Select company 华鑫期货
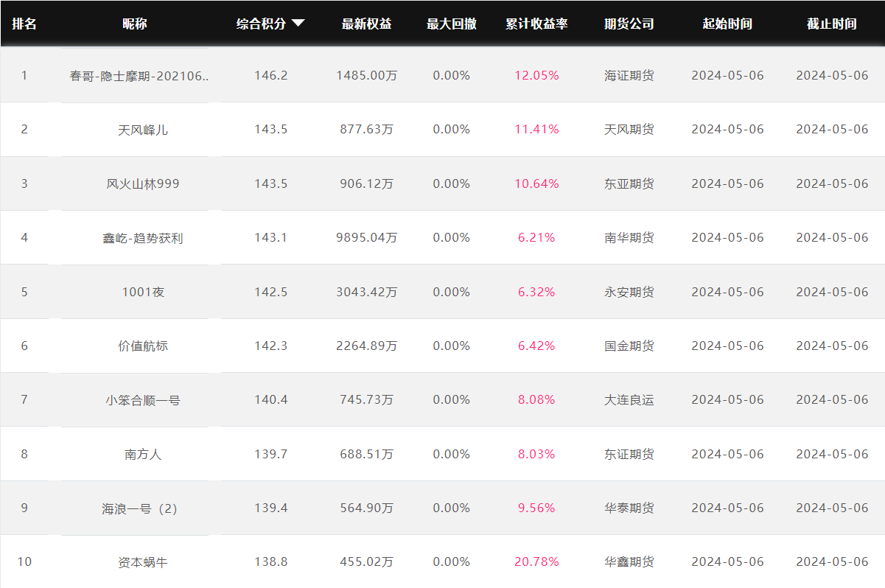The height and width of the screenshot is (588, 885). tap(629, 561)
